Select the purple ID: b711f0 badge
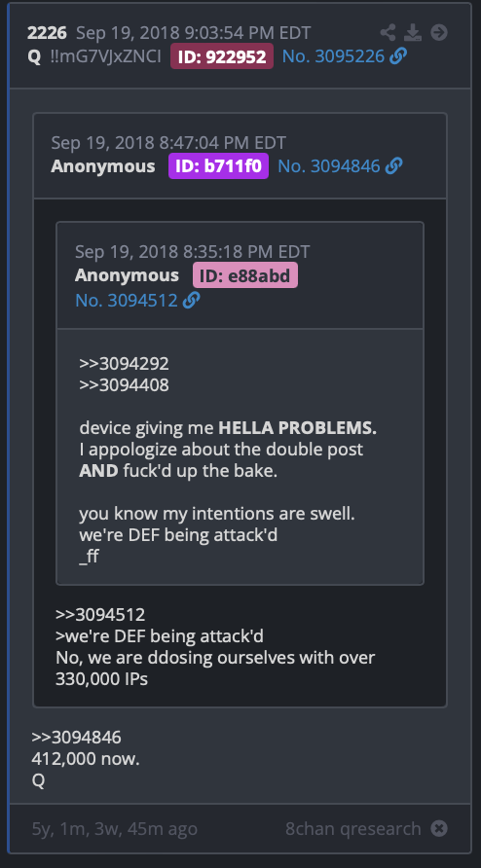Image resolution: width=481 pixels, height=868 pixels. [x=218, y=166]
